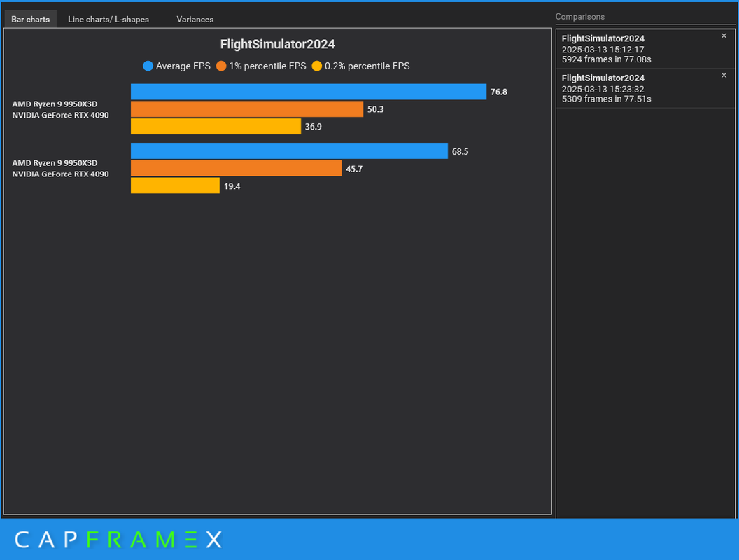Click the 76.8 average FPS bar
The width and height of the screenshot is (739, 560).
pyautogui.click(x=308, y=92)
